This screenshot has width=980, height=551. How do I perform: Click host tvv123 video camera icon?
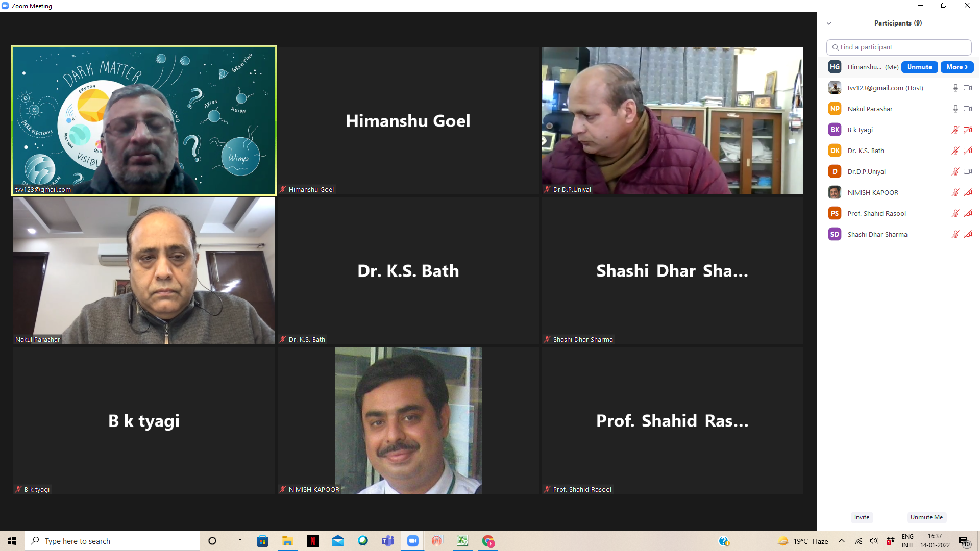click(x=967, y=88)
